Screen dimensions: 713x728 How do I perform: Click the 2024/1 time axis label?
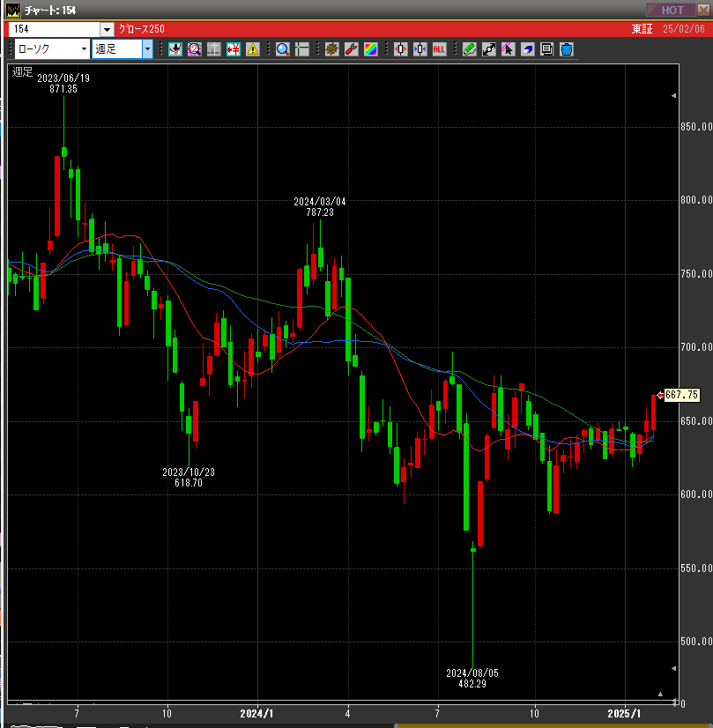click(x=256, y=714)
